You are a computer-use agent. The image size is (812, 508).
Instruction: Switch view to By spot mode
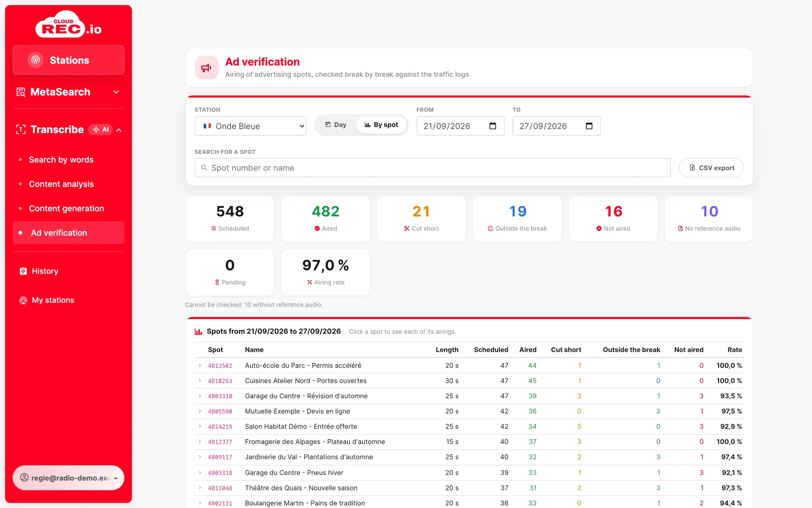point(381,125)
